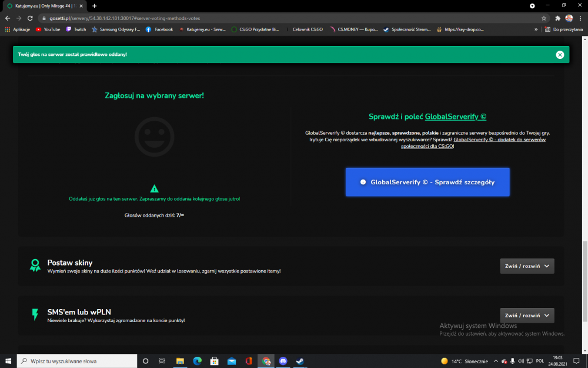Open Steam from taskbar

point(300,362)
